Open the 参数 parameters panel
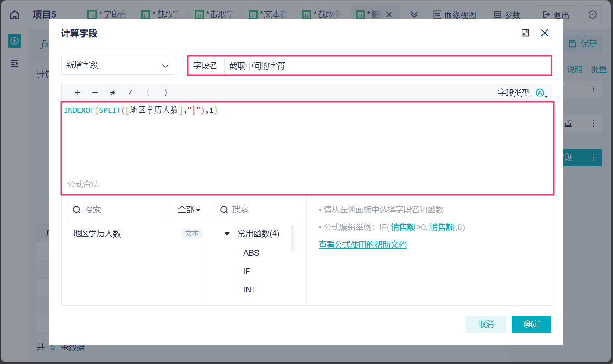This screenshot has width=613, height=364. click(x=507, y=15)
